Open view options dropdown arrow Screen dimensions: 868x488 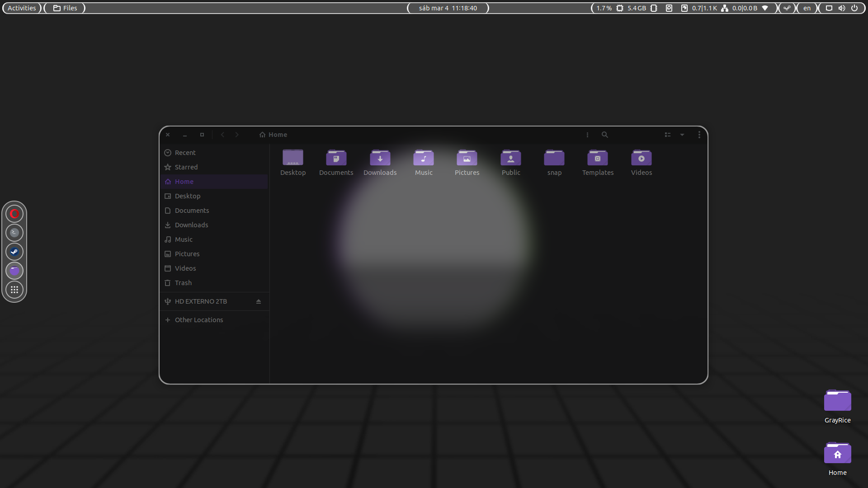tap(682, 135)
